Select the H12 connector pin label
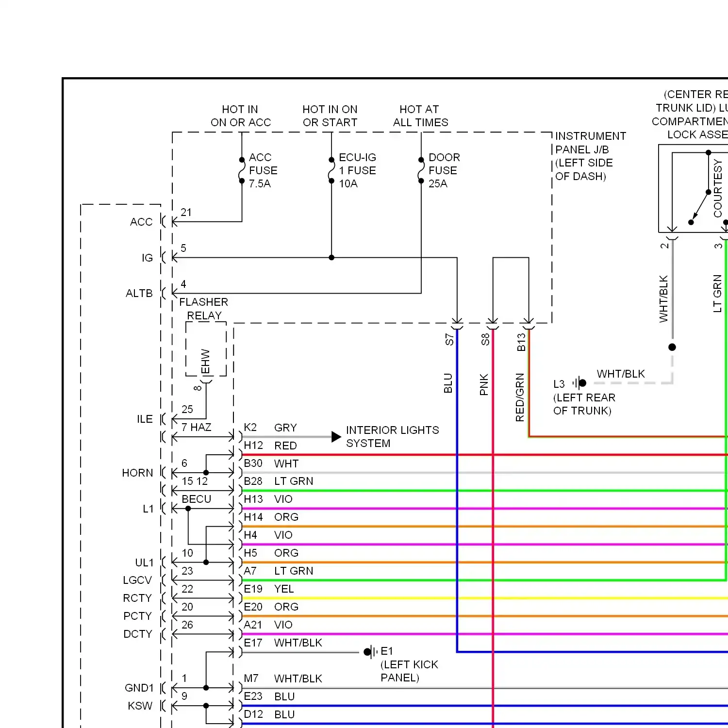 [x=253, y=445]
